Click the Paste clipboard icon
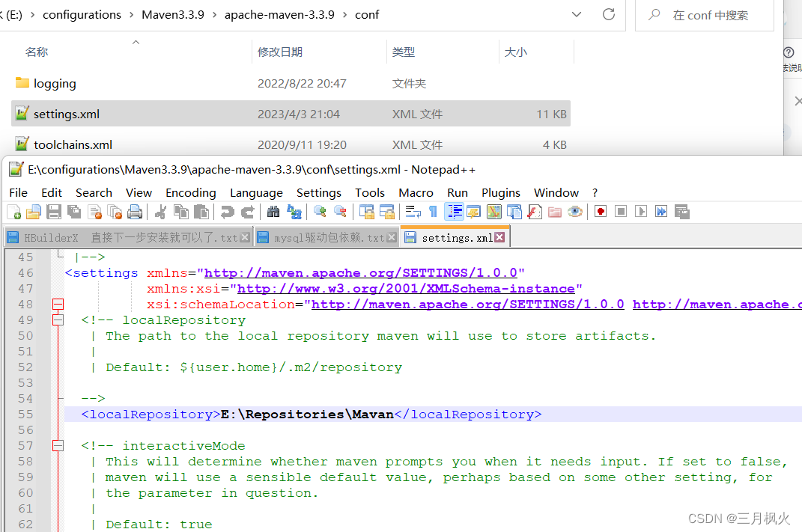 pyautogui.click(x=201, y=212)
